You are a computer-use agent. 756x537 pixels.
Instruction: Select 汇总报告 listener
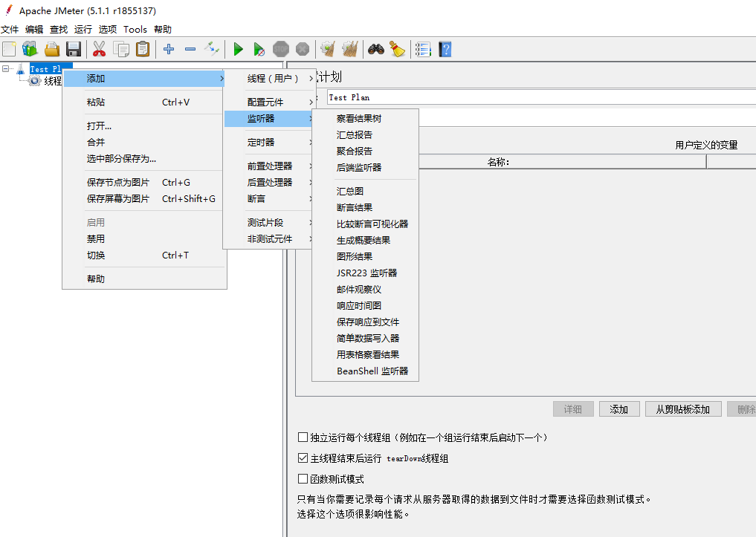(365, 135)
